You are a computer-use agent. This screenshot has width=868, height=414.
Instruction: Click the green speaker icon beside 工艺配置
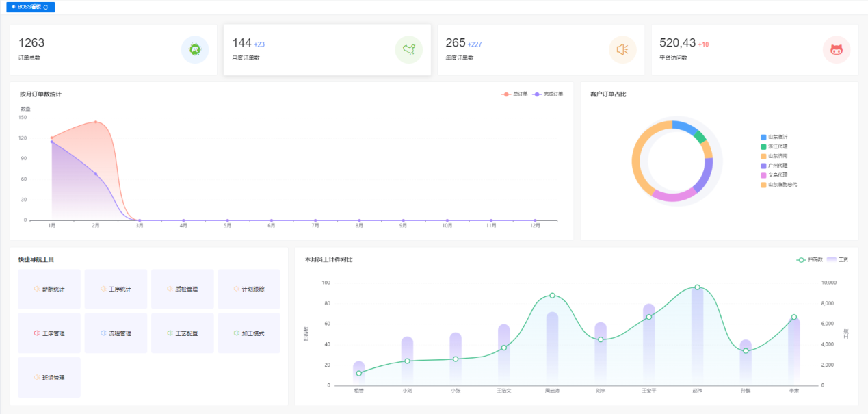click(170, 333)
